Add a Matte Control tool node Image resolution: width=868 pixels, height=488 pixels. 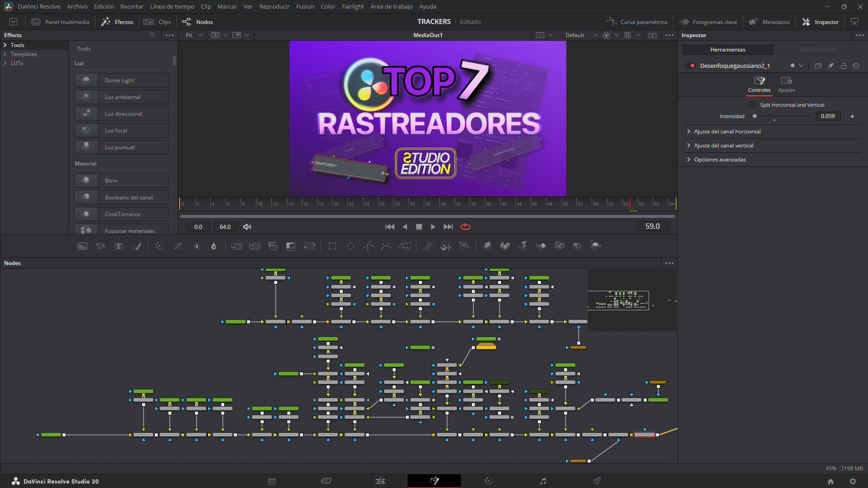(291, 246)
